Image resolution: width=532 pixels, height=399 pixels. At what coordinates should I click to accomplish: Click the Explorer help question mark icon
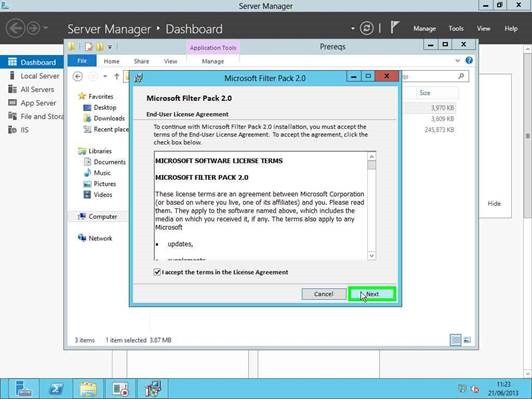point(469,60)
